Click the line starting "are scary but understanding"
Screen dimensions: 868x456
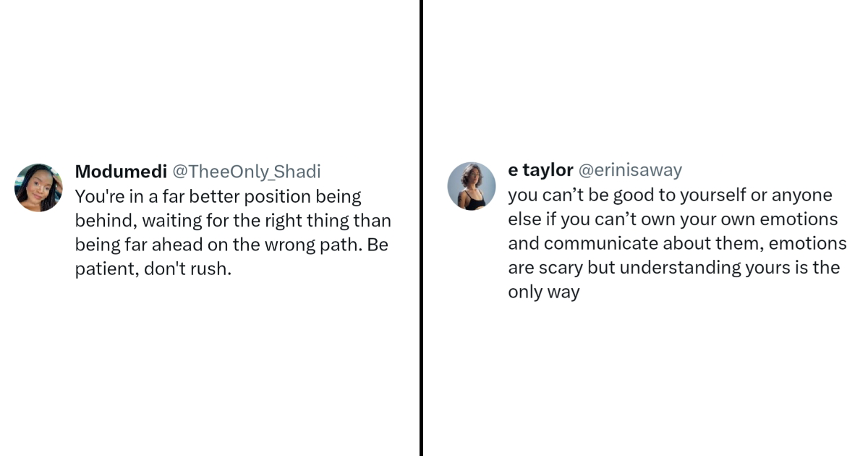pos(673,268)
